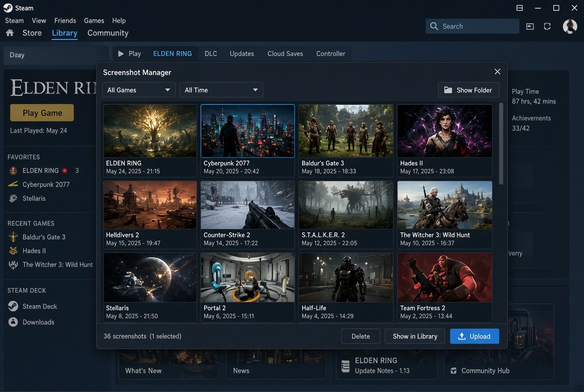Select the Half-Life screenshot thumbnail

[345, 277]
